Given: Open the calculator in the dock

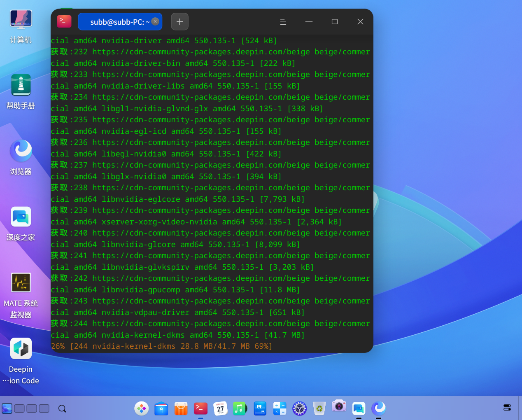Looking at the screenshot, I should [x=280, y=408].
